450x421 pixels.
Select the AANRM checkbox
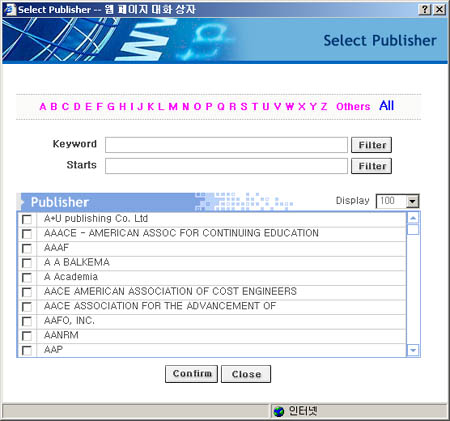pos(27,336)
